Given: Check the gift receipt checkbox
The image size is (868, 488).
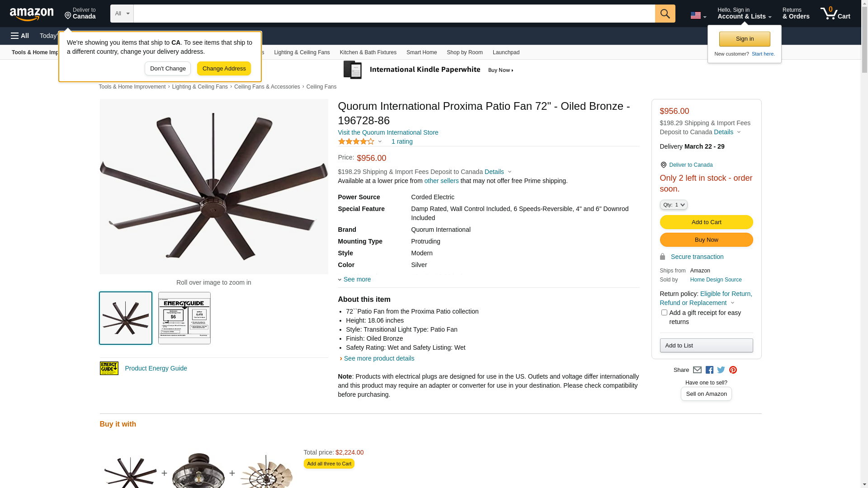Looking at the screenshot, I should click(664, 313).
